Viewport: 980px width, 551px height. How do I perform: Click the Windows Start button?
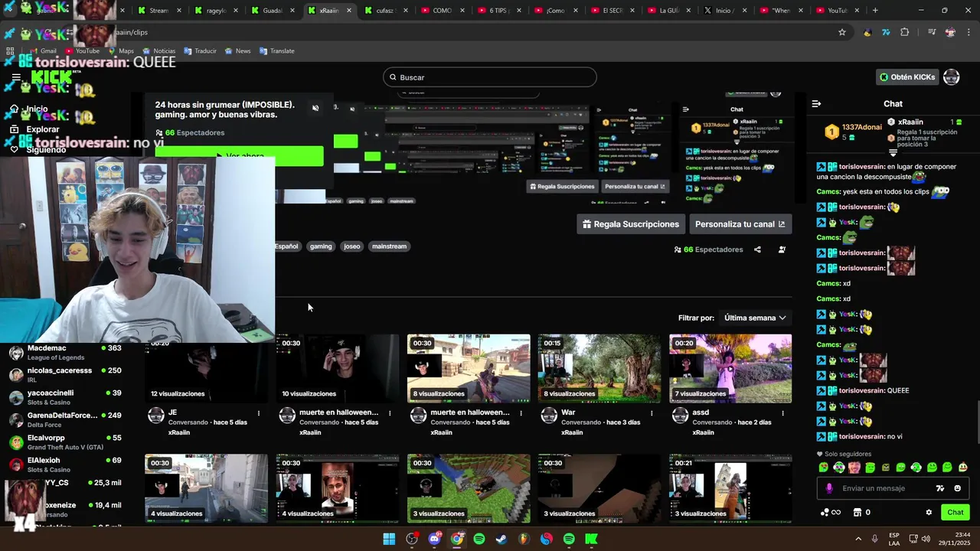click(389, 539)
